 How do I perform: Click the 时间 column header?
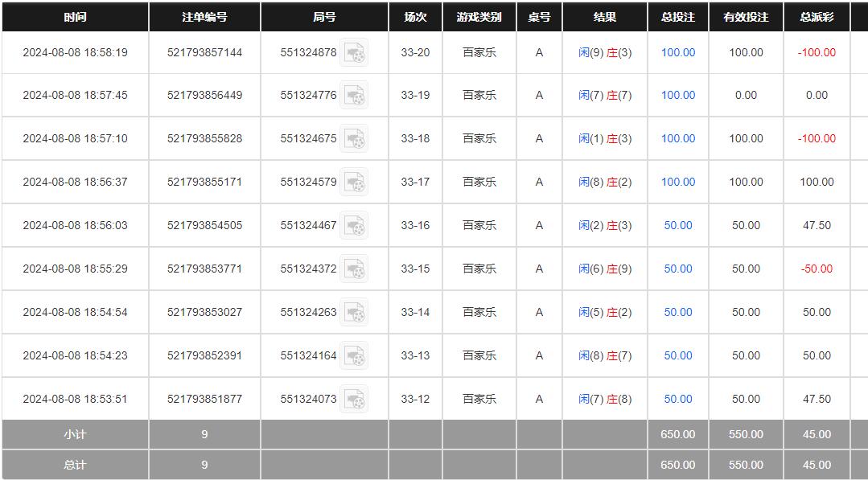pyautogui.click(x=76, y=17)
